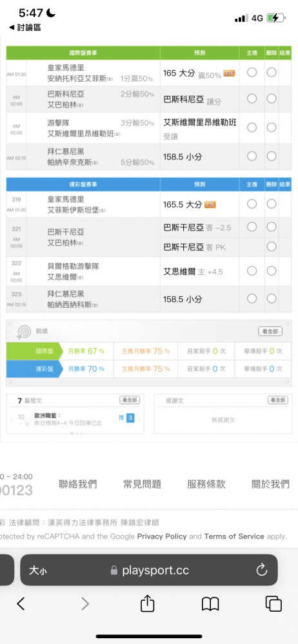This screenshot has width=298, height=644.
Task: Tap Safari's back arrow icon
Action: click(x=21, y=603)
